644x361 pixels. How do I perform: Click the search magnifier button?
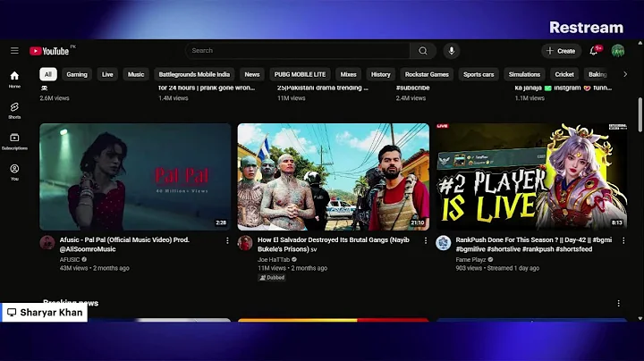[x=422, y=50]
